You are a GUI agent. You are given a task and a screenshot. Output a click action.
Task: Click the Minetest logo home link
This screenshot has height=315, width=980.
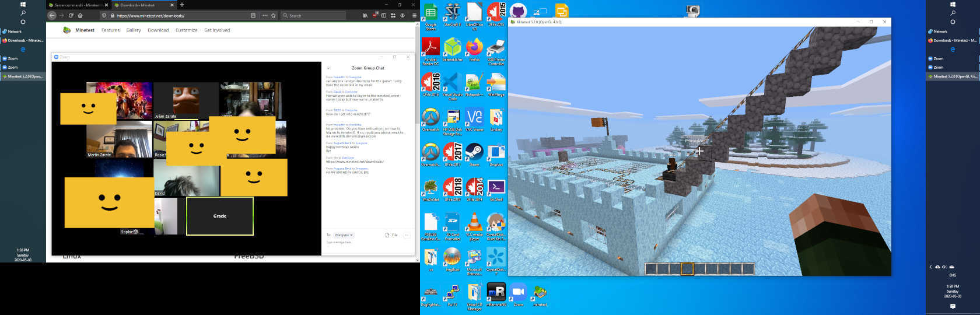point(78,30)
